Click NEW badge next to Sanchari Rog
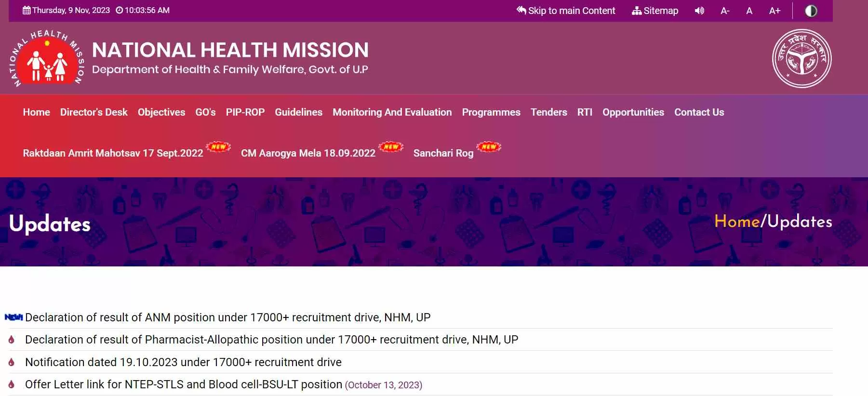 (489, 147)
